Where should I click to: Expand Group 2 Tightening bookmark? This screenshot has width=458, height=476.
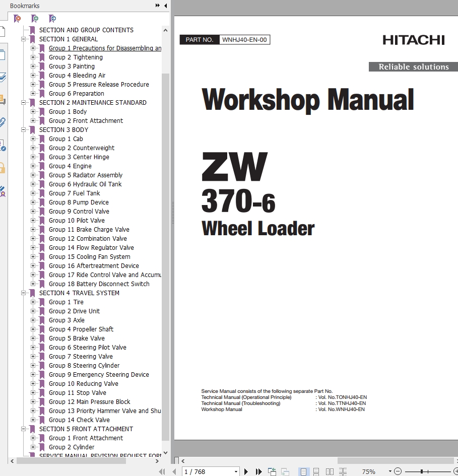coord(33,57)
